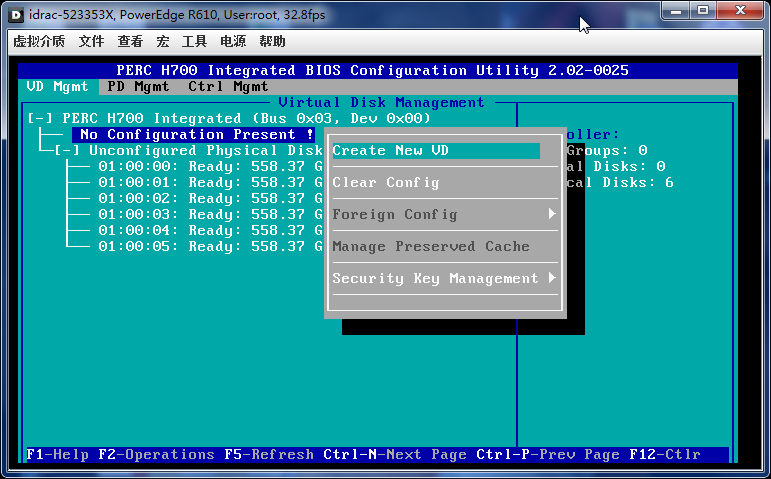
Task: Select Manage Preserved Cache entry
Action: (x=431, y=246)
